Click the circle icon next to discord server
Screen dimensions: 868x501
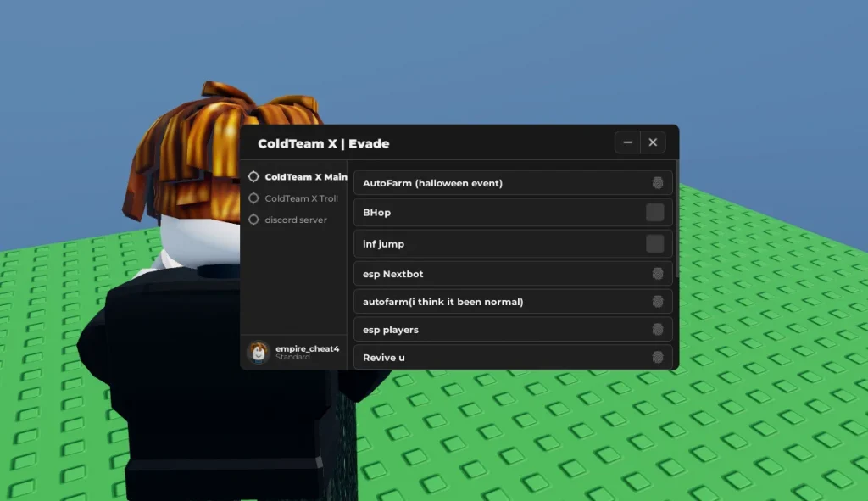tap(253, 220)
